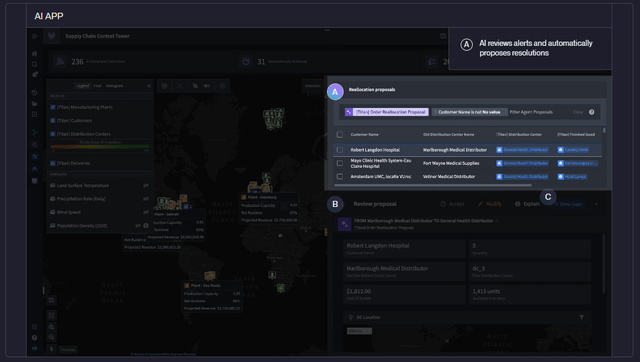640x362 pixels.
Task: Toggle the select-all checkbox in the table header
Action: point(340,134)
